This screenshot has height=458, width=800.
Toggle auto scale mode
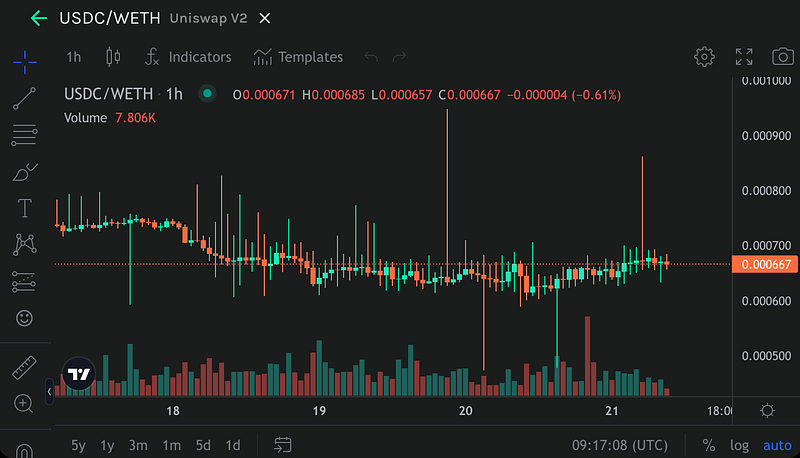tap(777, 445)
